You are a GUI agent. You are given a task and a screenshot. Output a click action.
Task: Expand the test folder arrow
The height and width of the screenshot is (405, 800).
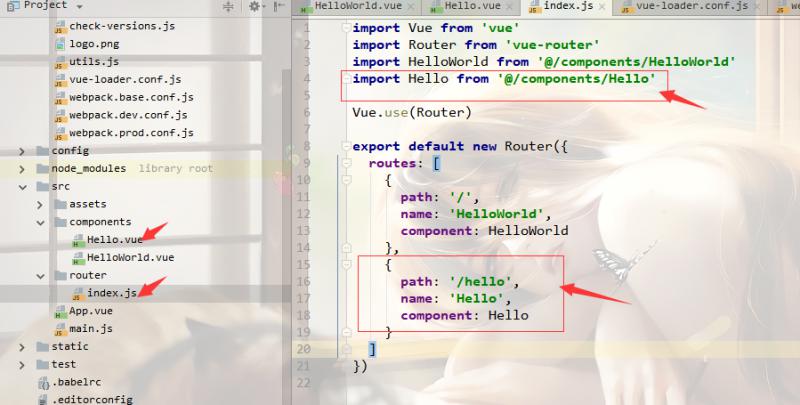pyautogui.click(x=22, y=365)
